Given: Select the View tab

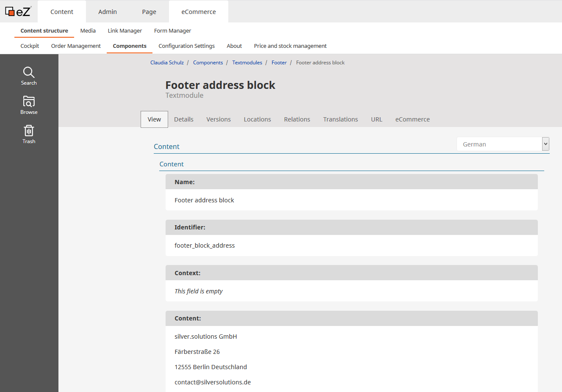Looking at the screenshot, I should coord(154,119).
